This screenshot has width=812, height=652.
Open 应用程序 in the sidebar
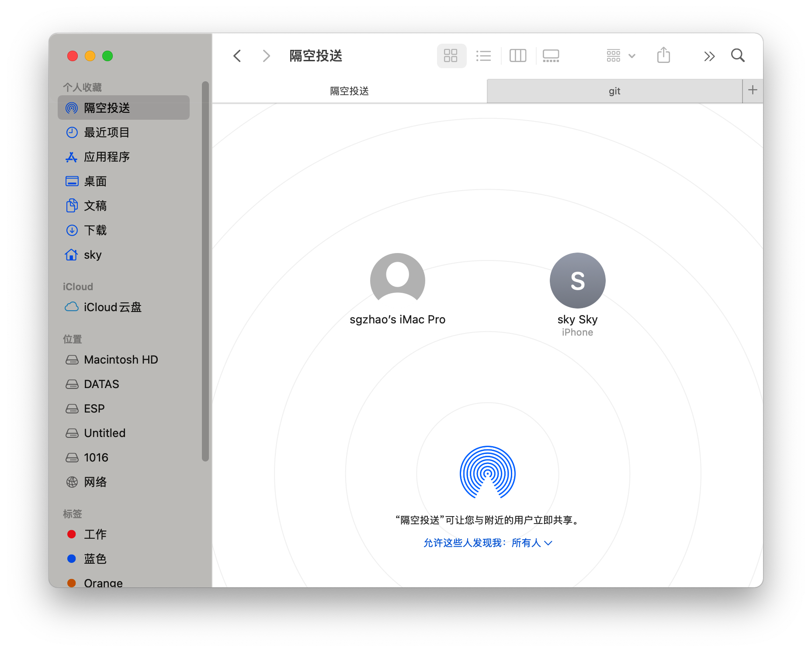pos(124,156)
